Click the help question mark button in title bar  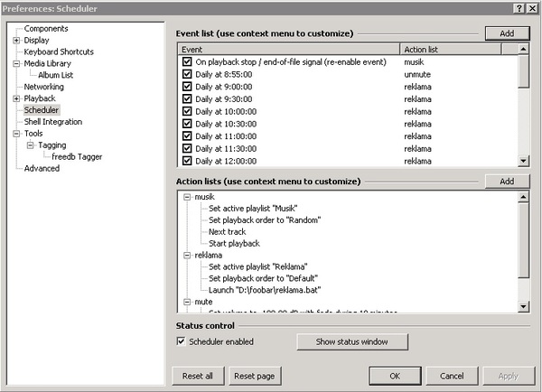pos(519,7)
